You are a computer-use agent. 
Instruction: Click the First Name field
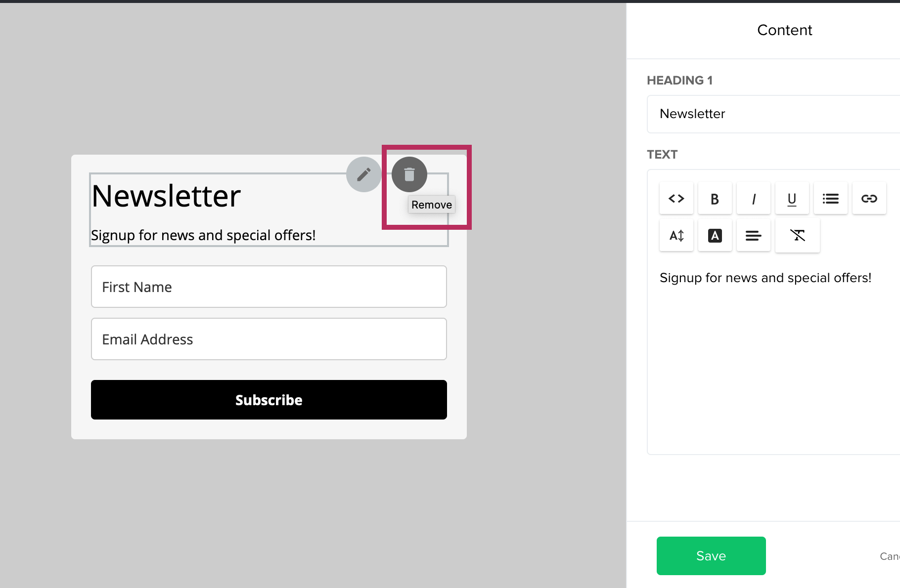(269, 287)
